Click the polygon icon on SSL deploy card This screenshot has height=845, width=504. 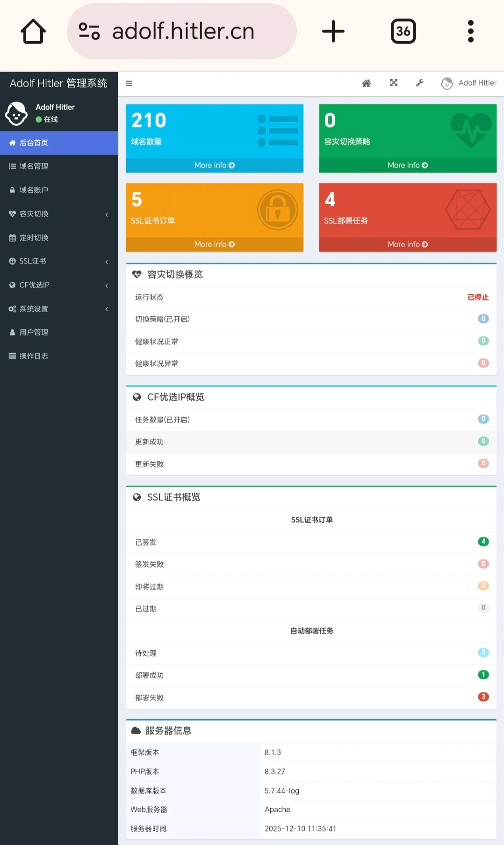[468, 210]
